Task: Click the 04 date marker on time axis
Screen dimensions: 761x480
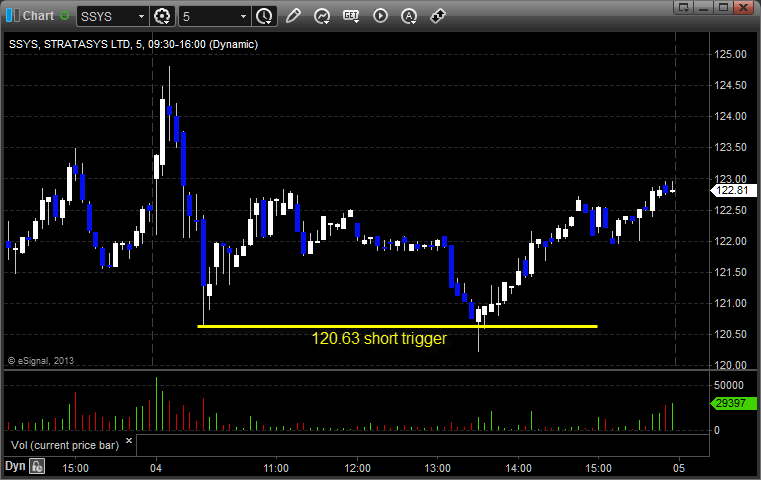Action: [x=156, y=468]
